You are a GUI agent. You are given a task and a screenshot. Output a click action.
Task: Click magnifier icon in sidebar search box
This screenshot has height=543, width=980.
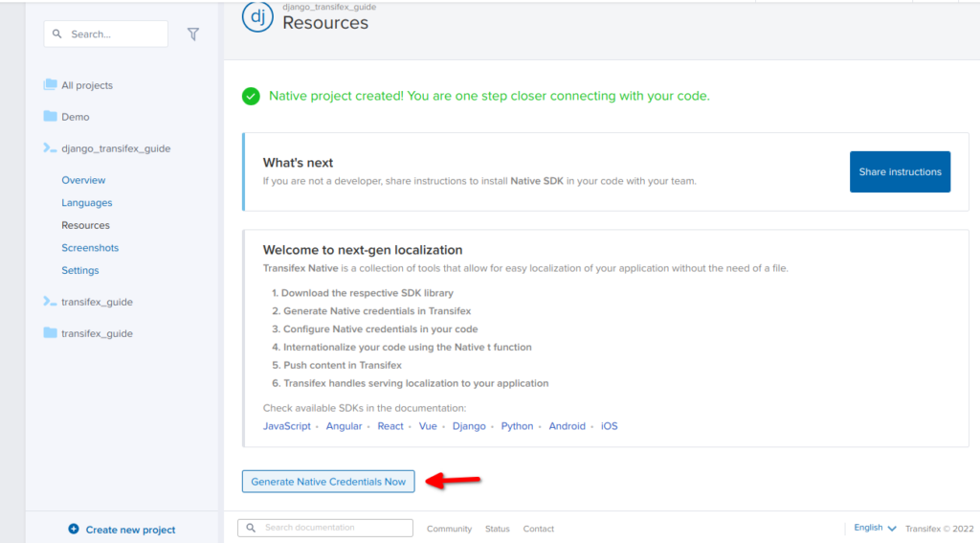(56, 34)
